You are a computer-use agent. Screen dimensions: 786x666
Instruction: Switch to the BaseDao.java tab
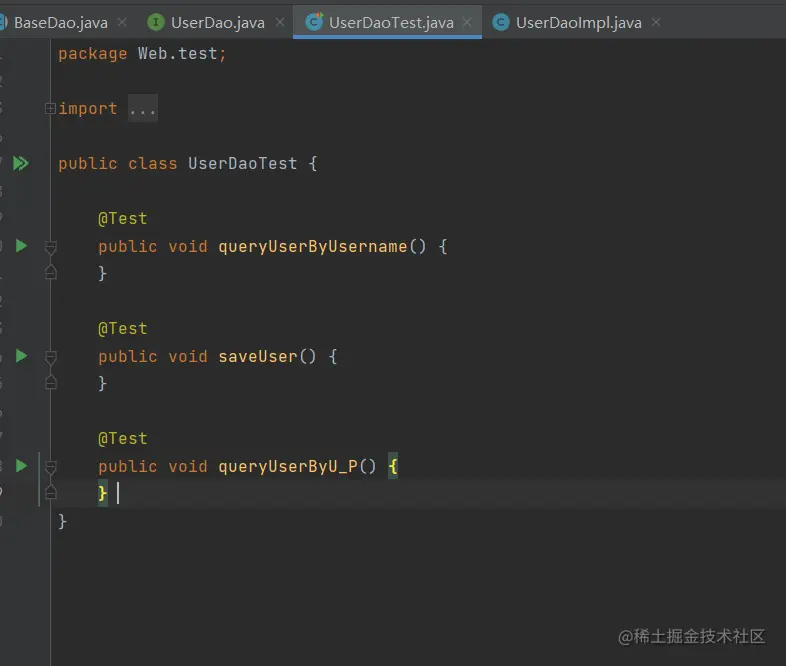(x=61, y=23)
